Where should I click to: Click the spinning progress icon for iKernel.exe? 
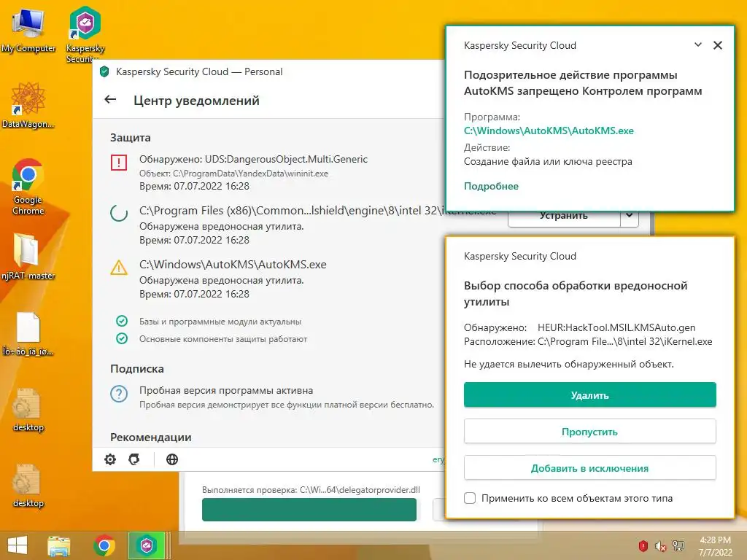tap(119, 213)
